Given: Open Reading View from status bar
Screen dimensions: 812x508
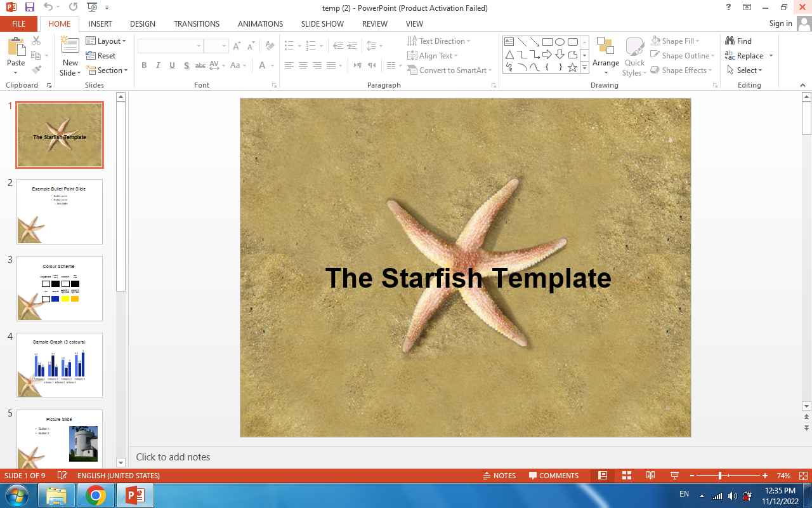Looking at the screenshot, I should click(x=650, y=476).
